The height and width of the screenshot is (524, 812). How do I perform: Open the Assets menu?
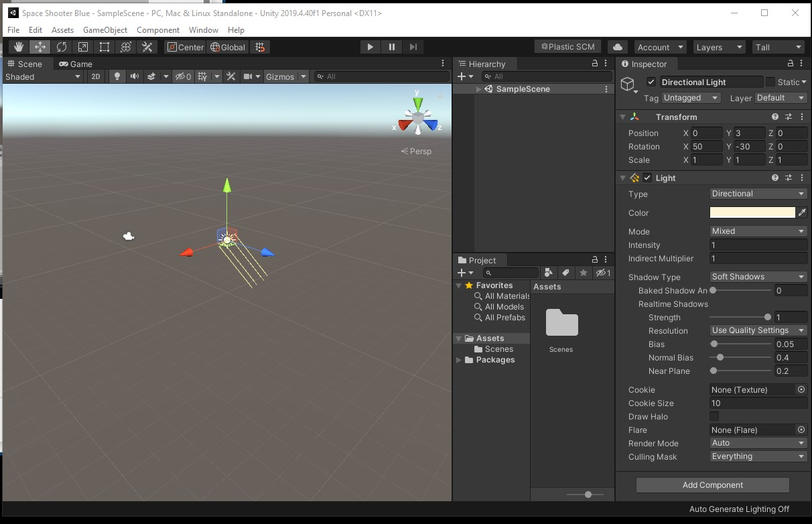(x=62, y=30)
